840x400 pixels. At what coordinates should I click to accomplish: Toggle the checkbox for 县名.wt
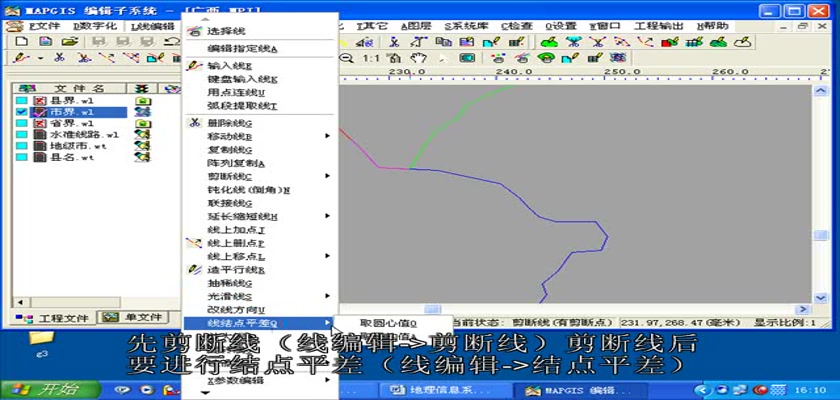21,157
